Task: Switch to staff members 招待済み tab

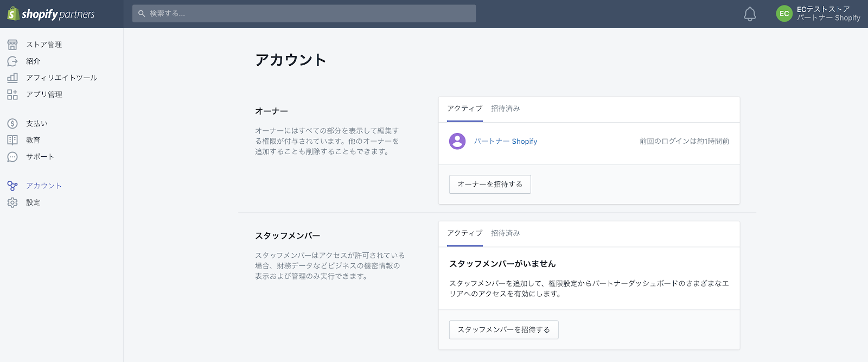Action: click(505, 233)
